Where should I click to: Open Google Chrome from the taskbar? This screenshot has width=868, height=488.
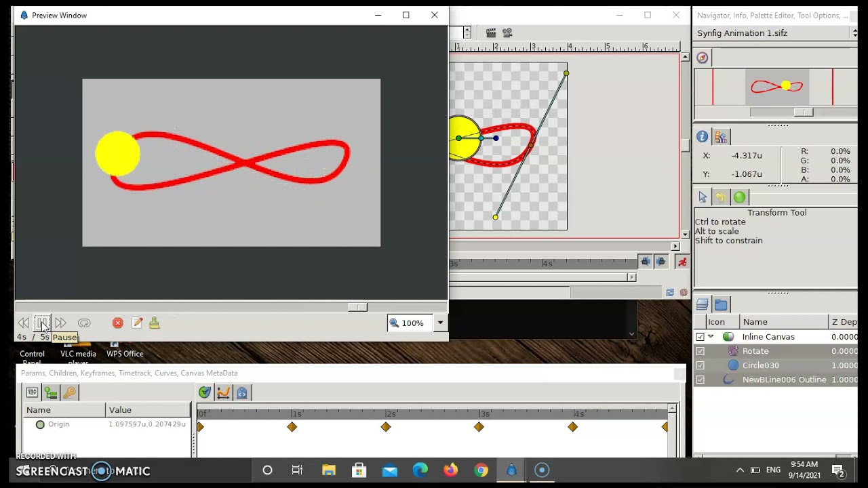tap(481, 470)
